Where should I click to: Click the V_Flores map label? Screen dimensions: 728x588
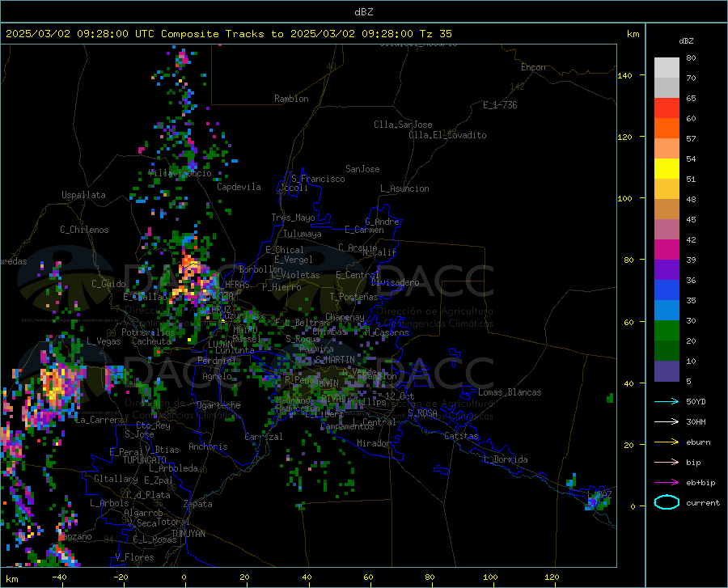pyautogui.click(x=134, y=557)
